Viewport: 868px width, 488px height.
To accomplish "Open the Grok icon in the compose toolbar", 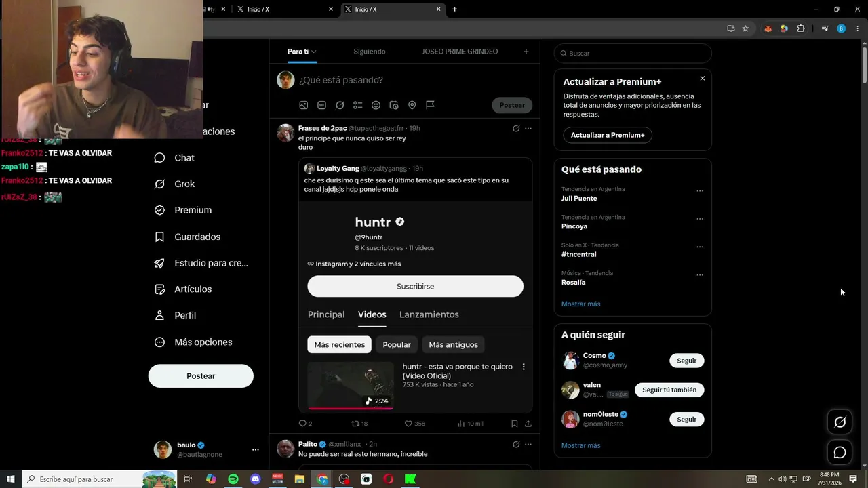I will click(340, 105).
